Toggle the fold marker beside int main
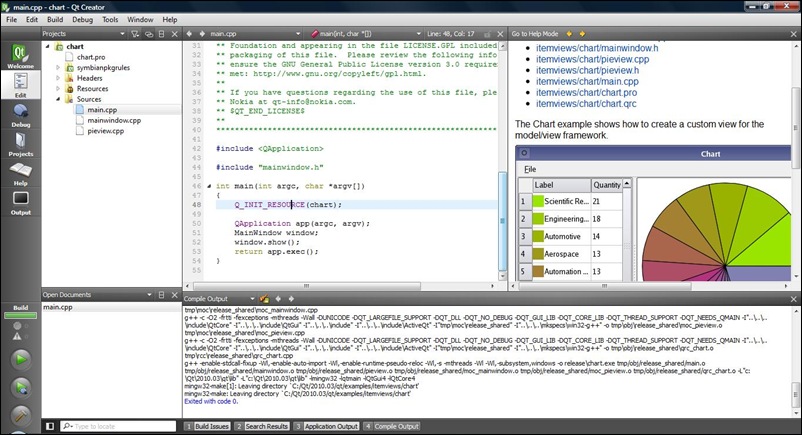Image resolution: width=802 pixels, height=435 pixels. click(208, 186)
